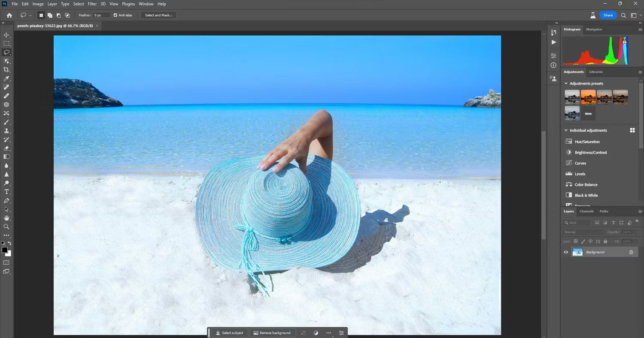The image size is (644, 338).
Task: Select the Crop tool
Action: 6,69
